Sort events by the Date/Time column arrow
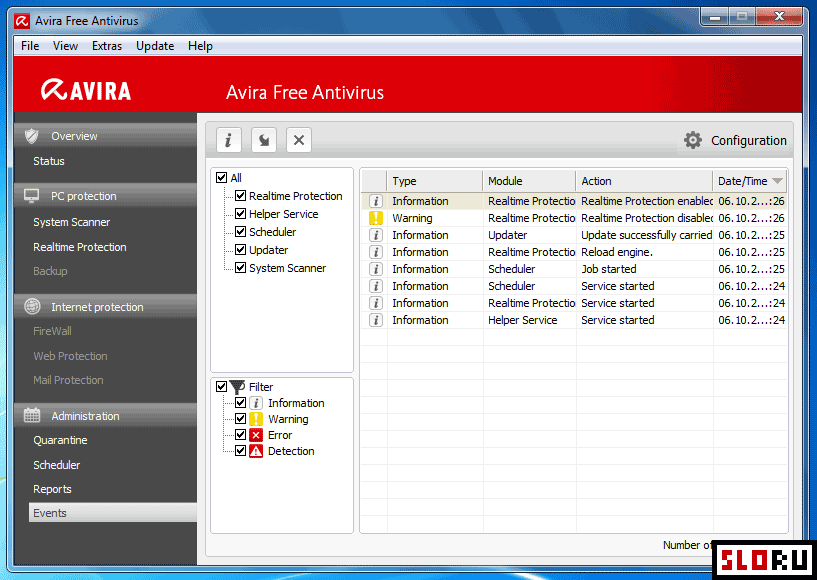 coord(777,181)
